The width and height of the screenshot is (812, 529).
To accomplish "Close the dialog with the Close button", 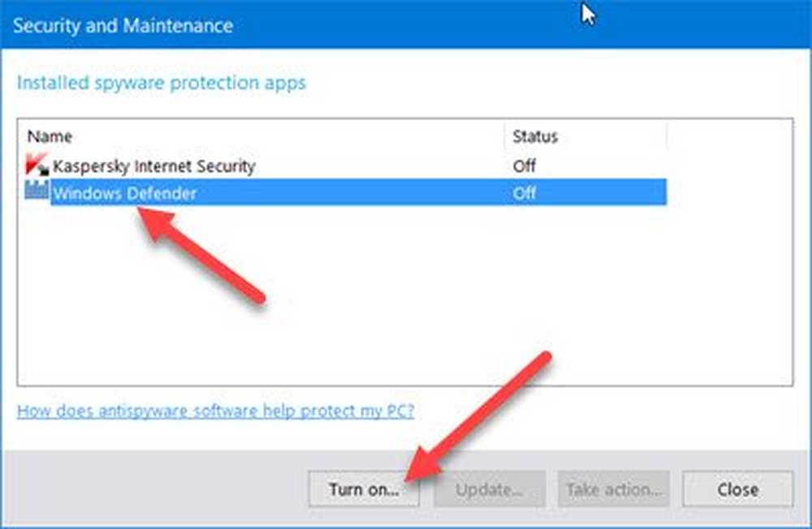I will 737,489.
